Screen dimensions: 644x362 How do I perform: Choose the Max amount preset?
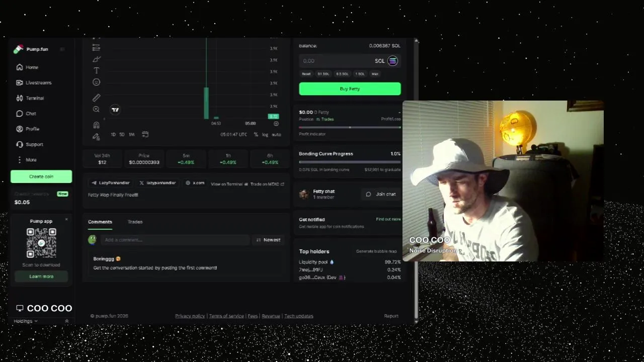[375, 74]
